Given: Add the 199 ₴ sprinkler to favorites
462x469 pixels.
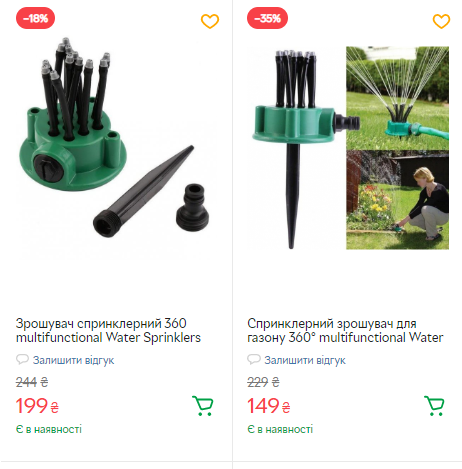Looking at the screenshot, I should 210,21.
